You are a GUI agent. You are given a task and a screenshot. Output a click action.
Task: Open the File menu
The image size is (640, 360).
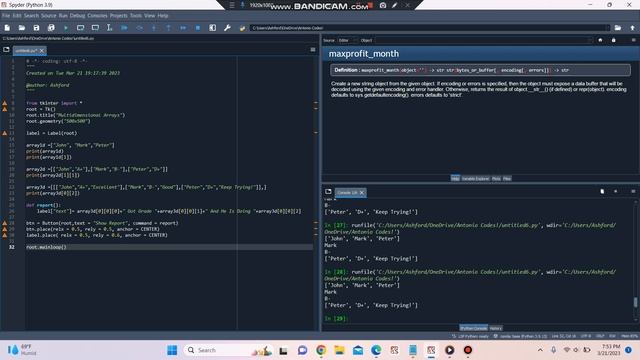click(6, 16)
